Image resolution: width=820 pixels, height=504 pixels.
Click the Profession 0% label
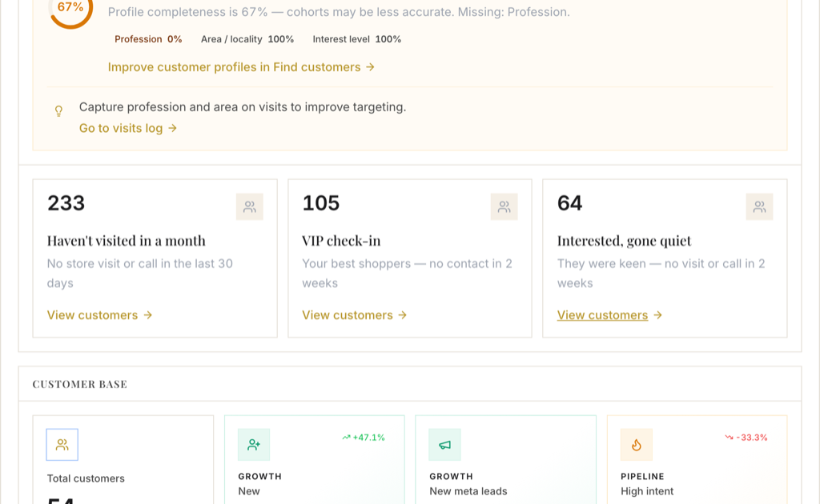pos(148,39)
